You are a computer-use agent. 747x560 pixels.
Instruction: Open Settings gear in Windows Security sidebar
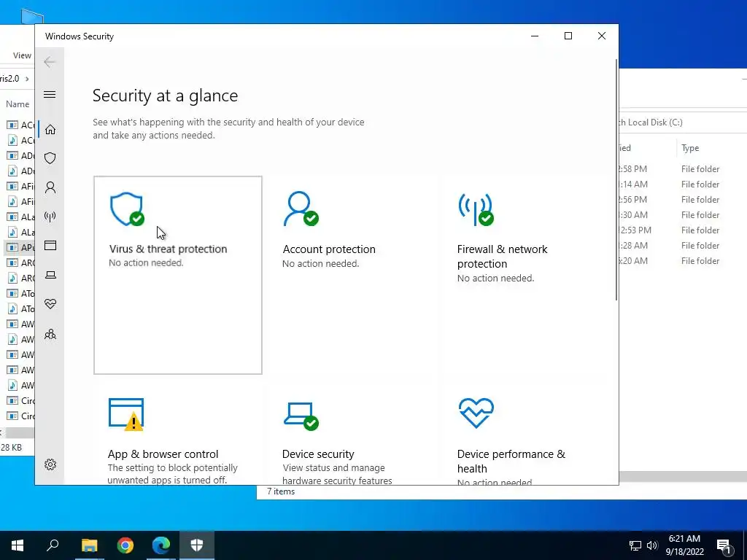click(x=50, y=464)
